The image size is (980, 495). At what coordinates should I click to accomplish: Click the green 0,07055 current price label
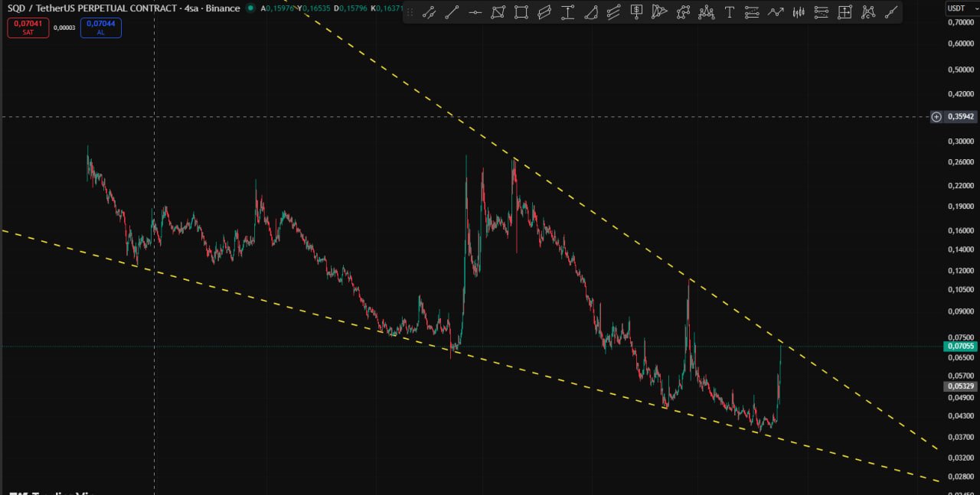(960, 346)
